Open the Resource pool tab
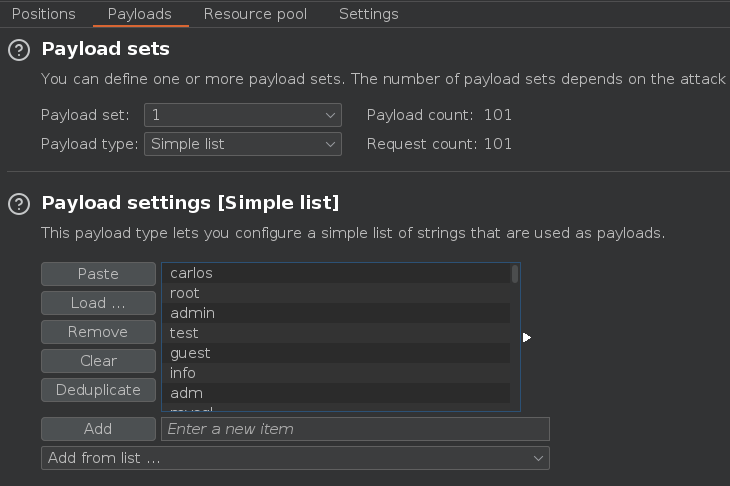The width and height of the screenshot is (730, 486). pos(255,14)
